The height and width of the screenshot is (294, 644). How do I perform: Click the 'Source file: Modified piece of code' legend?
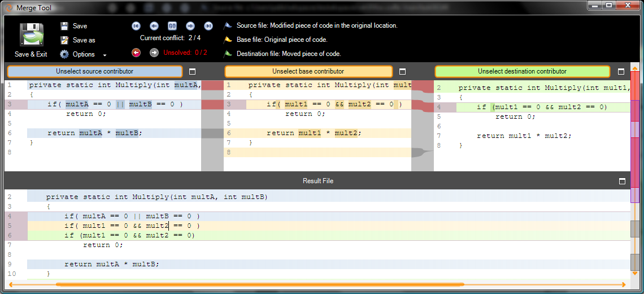[x=317, y=25]
